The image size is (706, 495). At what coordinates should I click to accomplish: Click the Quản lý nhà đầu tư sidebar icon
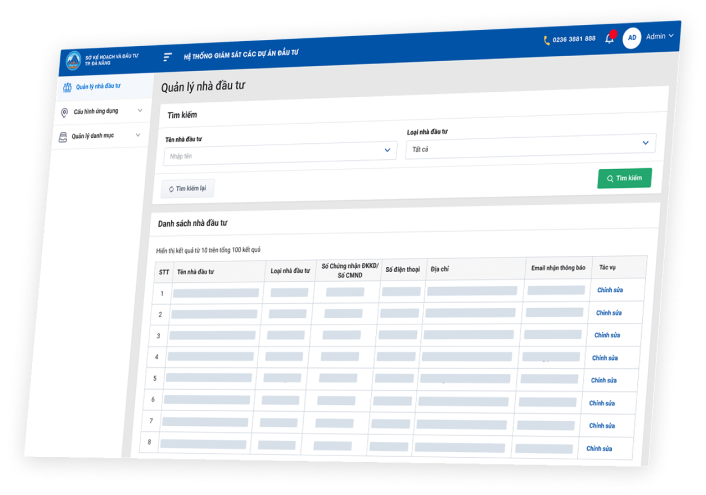pos(67,88)
